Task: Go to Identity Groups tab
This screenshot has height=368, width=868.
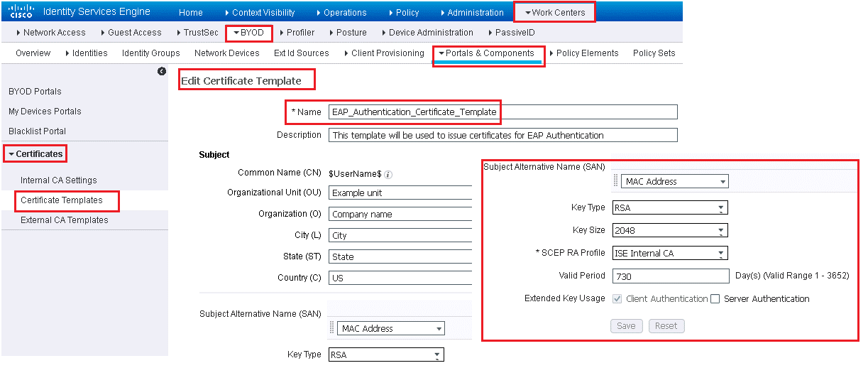Action: coord(150,53)
